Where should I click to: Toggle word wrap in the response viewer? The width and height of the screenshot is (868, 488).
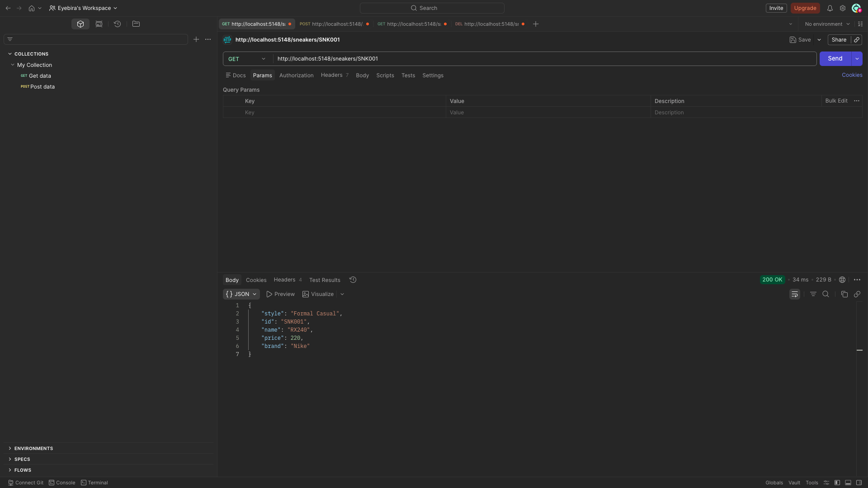click(x=794, y=294)
